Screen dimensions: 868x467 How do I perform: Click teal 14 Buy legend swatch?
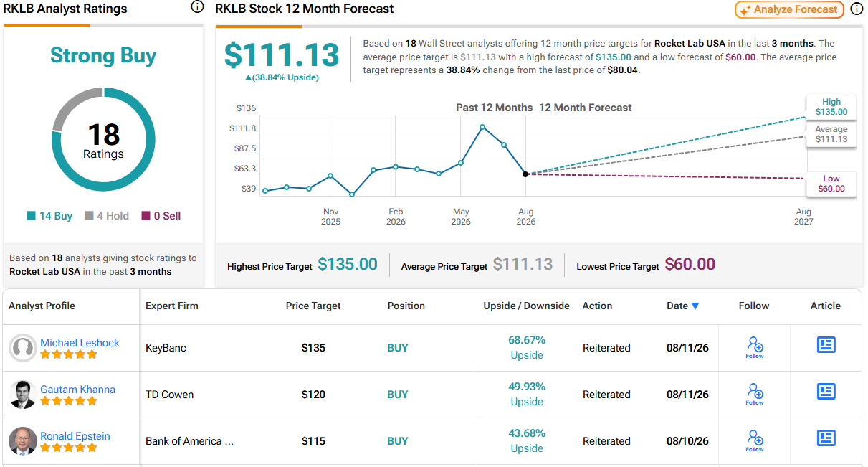(x=31, y=216)
